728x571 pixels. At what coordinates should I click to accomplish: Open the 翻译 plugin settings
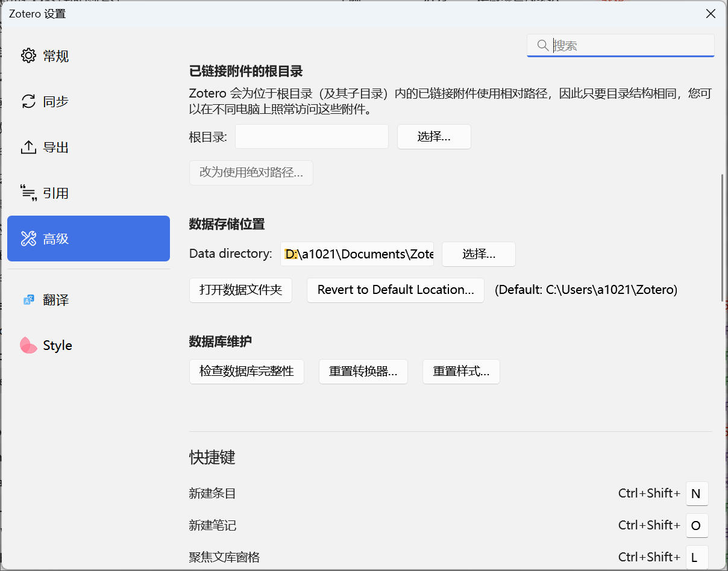(89, 299)
